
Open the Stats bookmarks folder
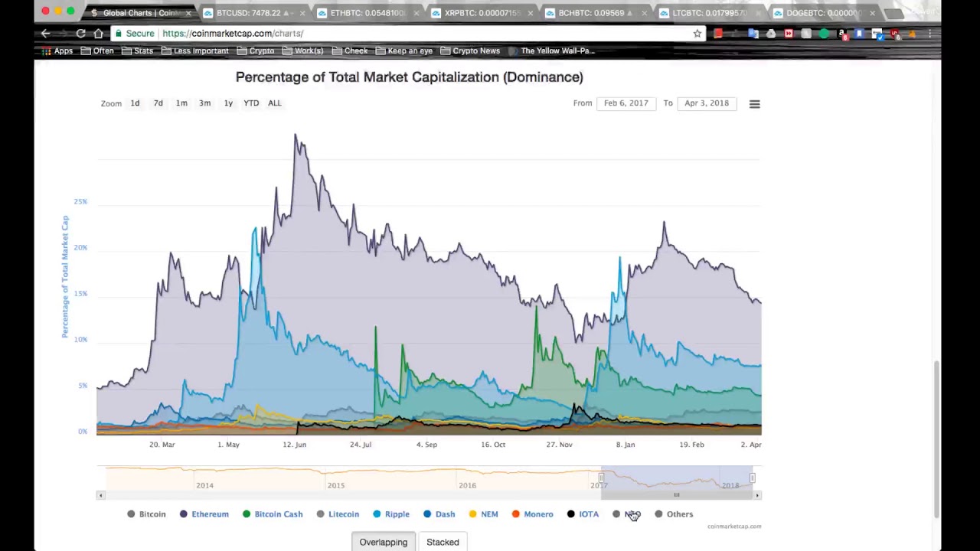[x=137, y=51]
